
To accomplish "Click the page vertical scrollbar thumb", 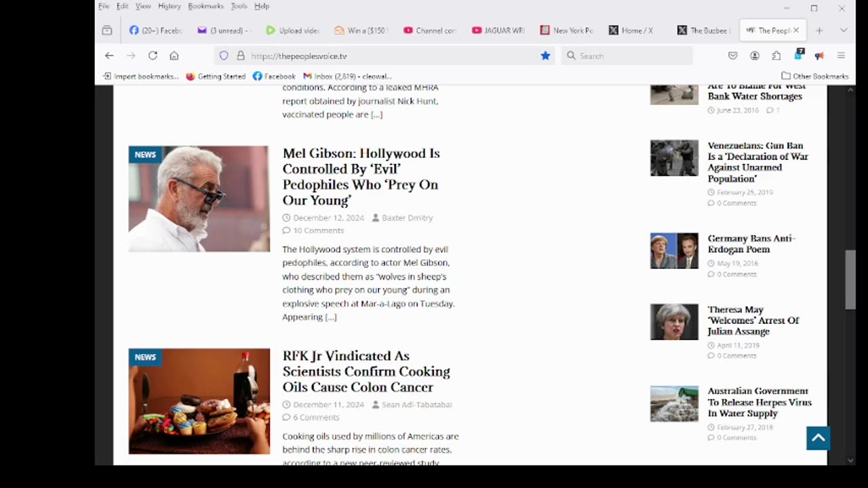I will point(850,279).
